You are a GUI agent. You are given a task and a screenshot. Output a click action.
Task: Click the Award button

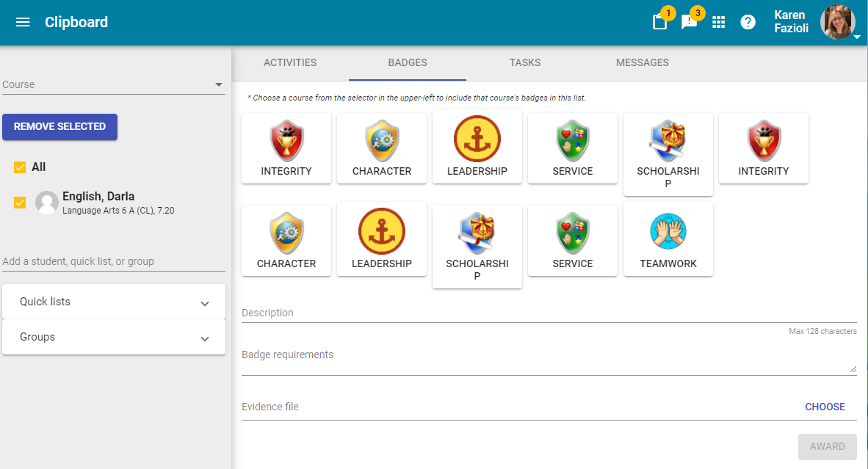pos(827,446)
